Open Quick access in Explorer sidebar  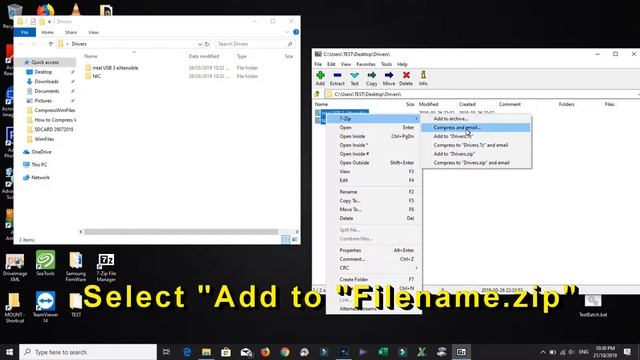[45, 62]
